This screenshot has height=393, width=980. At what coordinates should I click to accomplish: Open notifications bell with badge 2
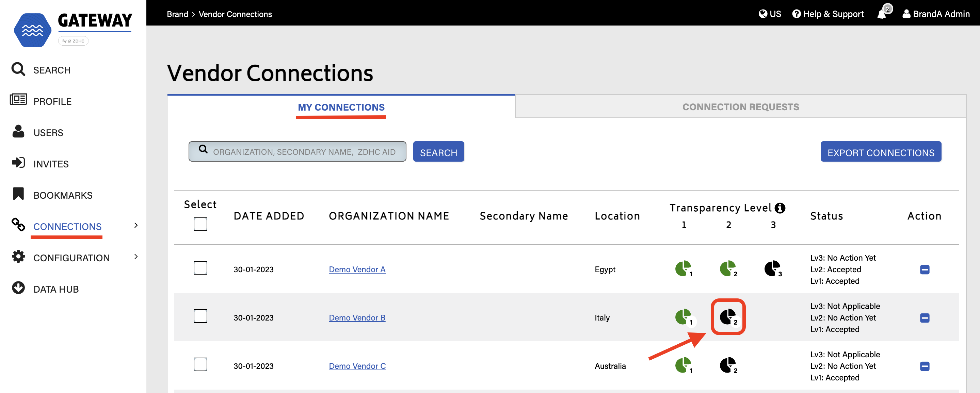884,12
